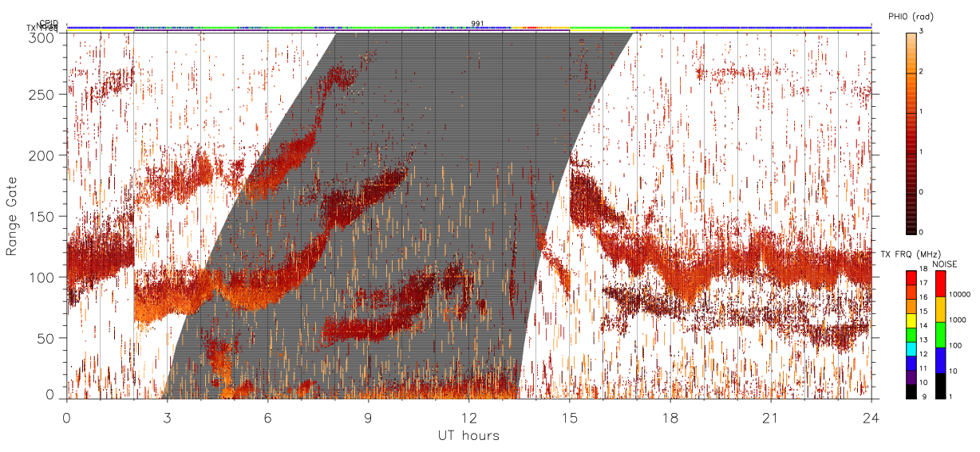Click the 'Range Gate' y-axis label

point(11,216)
